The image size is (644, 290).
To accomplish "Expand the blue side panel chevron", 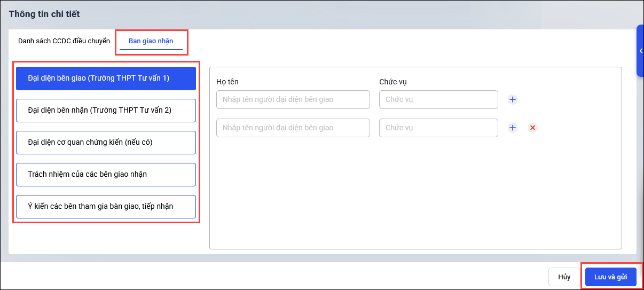I will coord(640,51).
